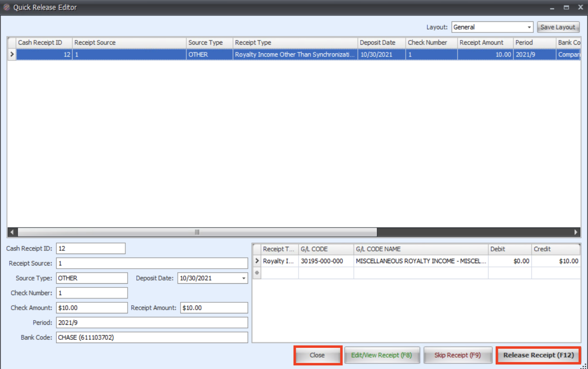Maximize the Quick Release Editor window
588x369 pixels.
[x=566, y=7]
